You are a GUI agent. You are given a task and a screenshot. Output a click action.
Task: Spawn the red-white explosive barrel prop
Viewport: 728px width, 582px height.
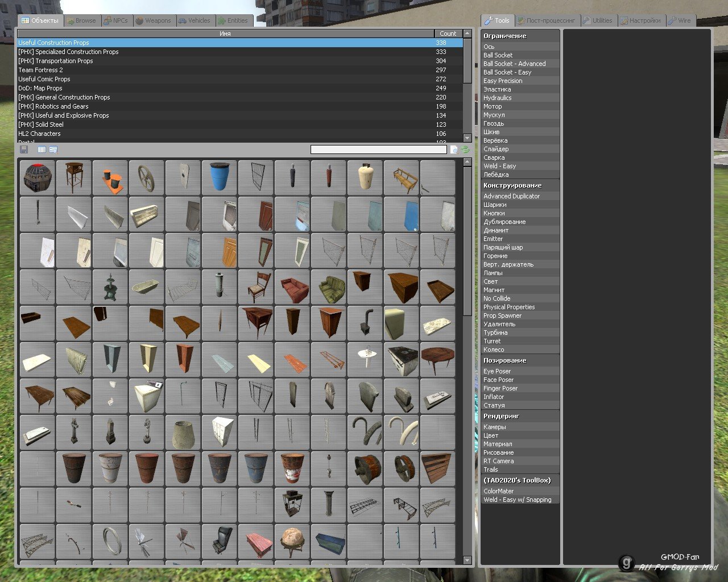[292, 469]
